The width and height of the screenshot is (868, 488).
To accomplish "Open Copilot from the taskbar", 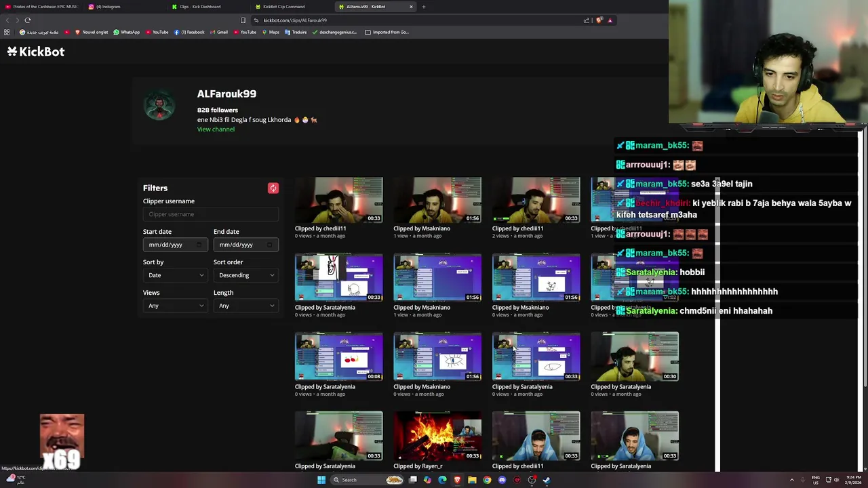I will (x=427, y=480).
